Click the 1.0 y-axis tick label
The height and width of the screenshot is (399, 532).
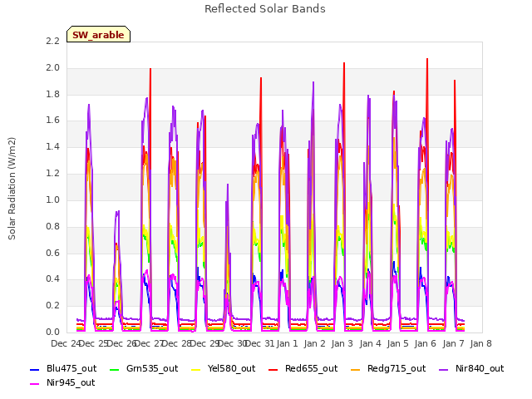coord(52,199)
